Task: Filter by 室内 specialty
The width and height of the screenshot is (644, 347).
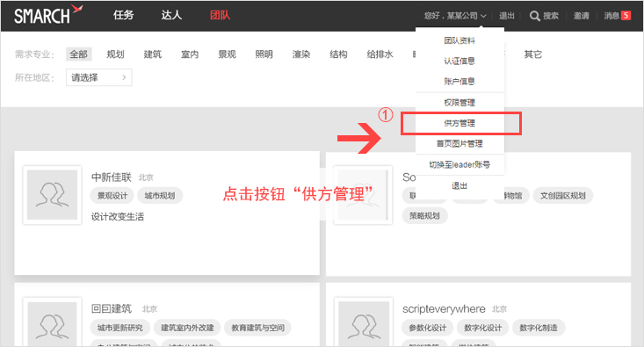Action: tap(190, 54)
